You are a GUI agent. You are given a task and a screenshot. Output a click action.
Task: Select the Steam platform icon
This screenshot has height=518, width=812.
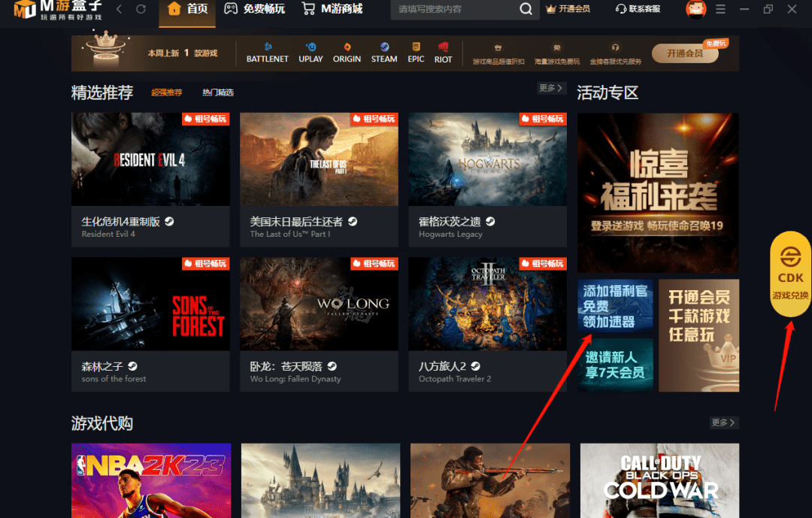click(x=384, y=53)
